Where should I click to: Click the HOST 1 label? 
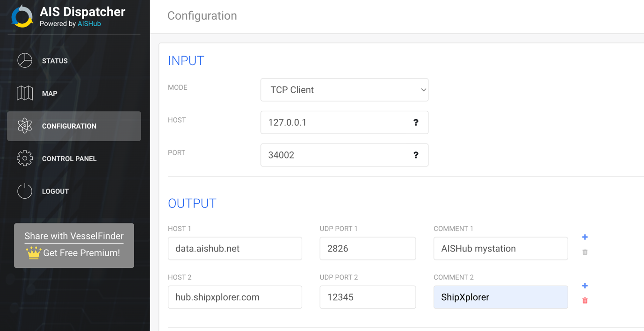180,229
